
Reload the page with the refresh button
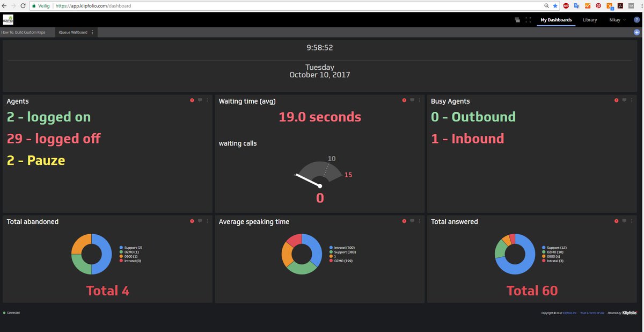tap(23, 6)
